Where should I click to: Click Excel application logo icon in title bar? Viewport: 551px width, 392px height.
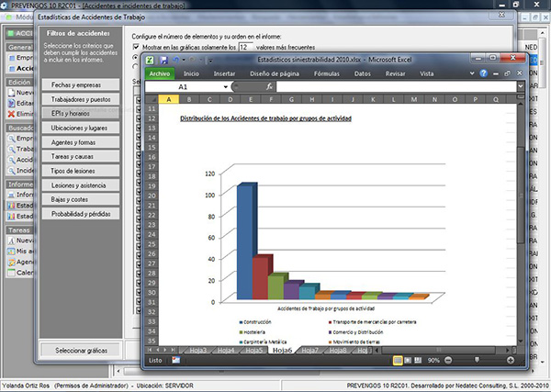(150, 60)
